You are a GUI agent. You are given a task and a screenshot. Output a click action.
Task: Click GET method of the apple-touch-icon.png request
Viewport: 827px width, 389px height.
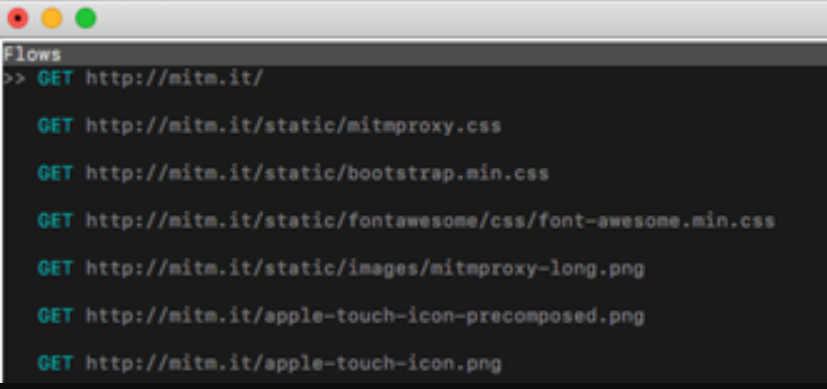pyautogui.click(x=55, y=364)
